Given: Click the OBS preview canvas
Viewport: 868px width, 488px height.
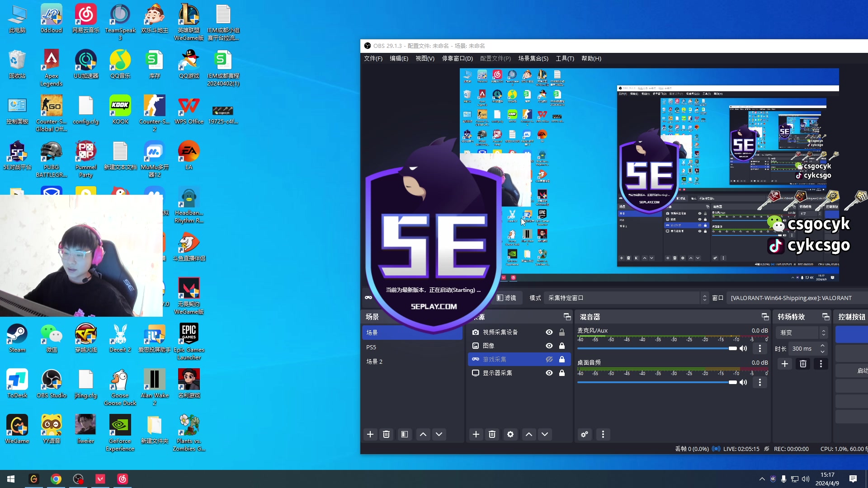Looking at the screenshot, I should 649,175.
